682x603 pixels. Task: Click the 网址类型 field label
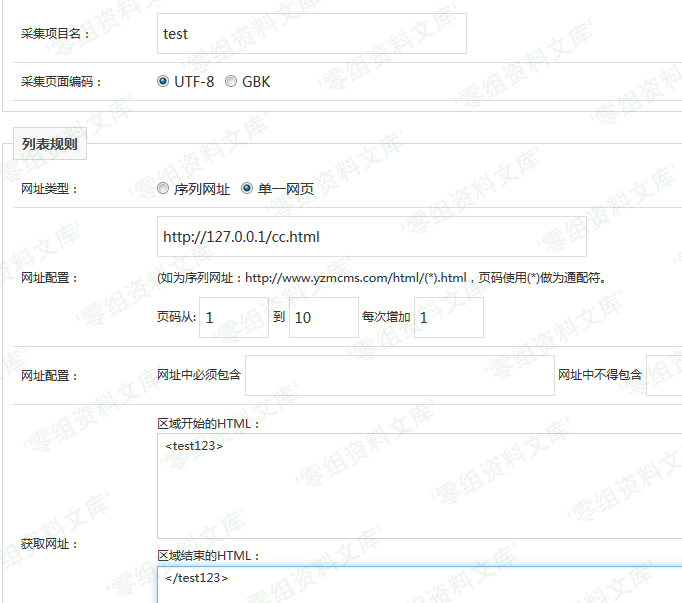(x=50, y=188)
